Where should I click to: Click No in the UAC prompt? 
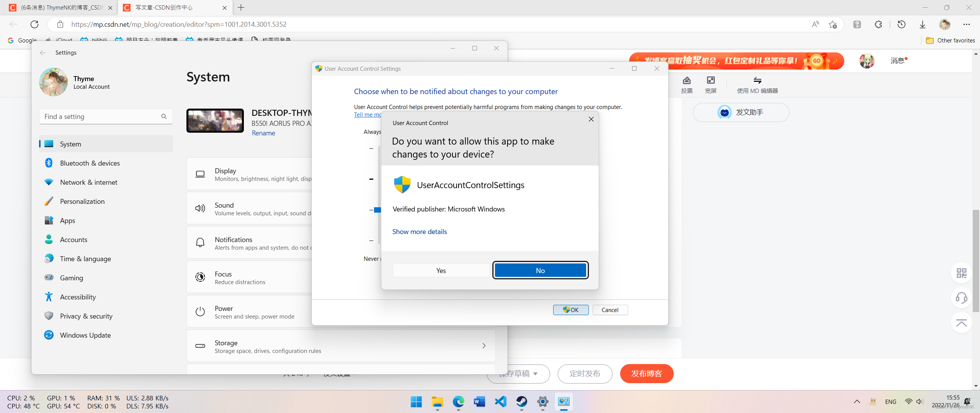(x=540, y=270)
